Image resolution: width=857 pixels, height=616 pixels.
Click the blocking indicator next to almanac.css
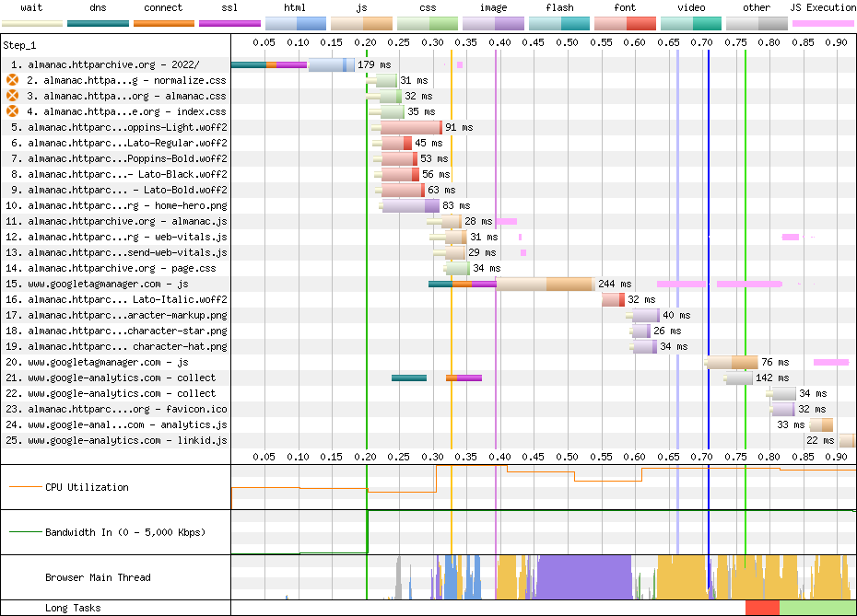pyautogui.click(x=12, y=96)
